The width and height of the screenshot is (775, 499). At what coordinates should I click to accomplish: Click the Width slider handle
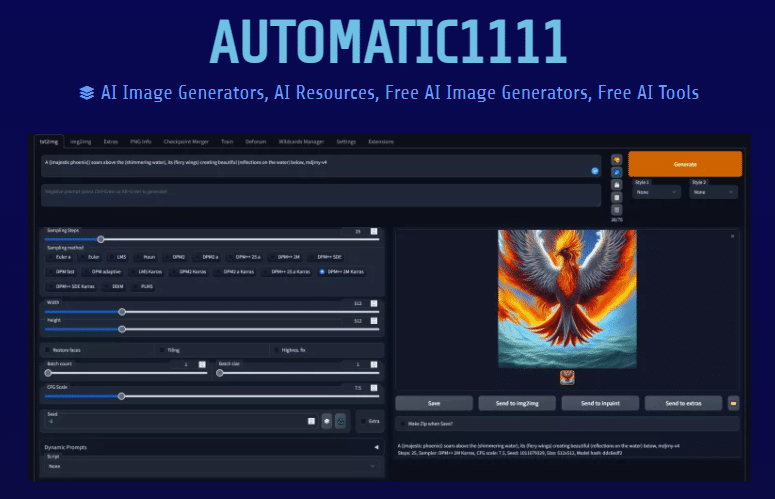pos(122,312)
